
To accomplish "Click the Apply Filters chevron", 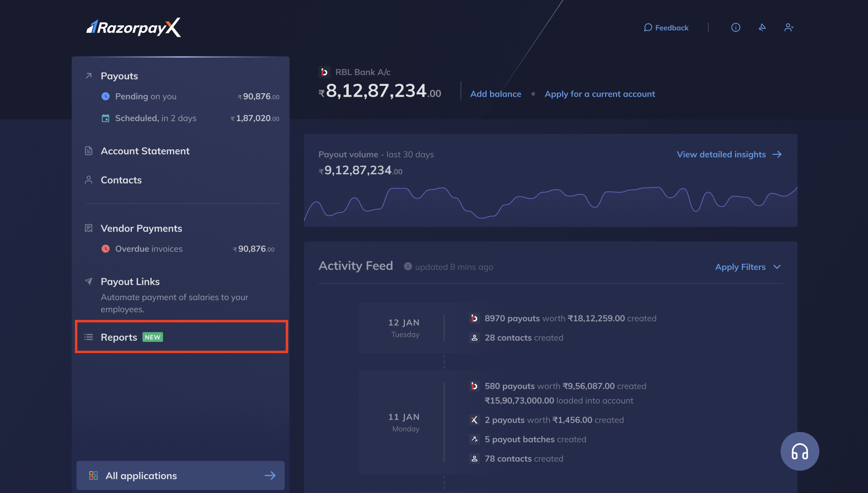I will (777, 267).
